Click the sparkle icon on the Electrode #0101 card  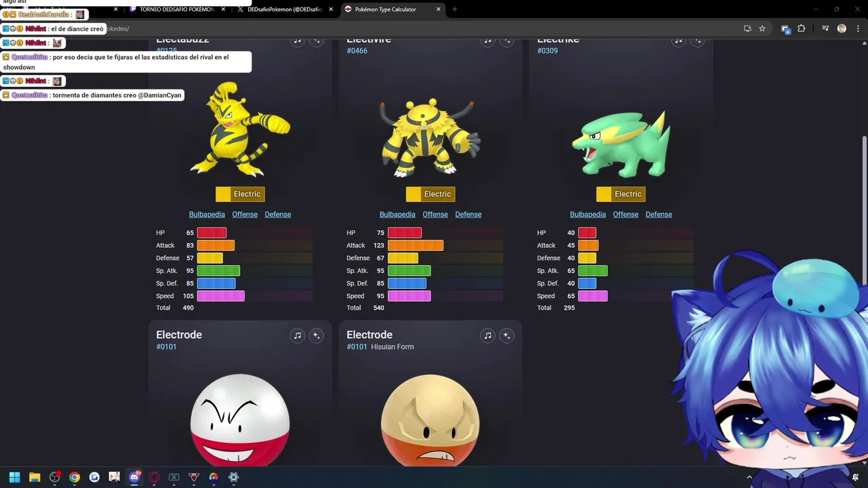coord(316,335)
